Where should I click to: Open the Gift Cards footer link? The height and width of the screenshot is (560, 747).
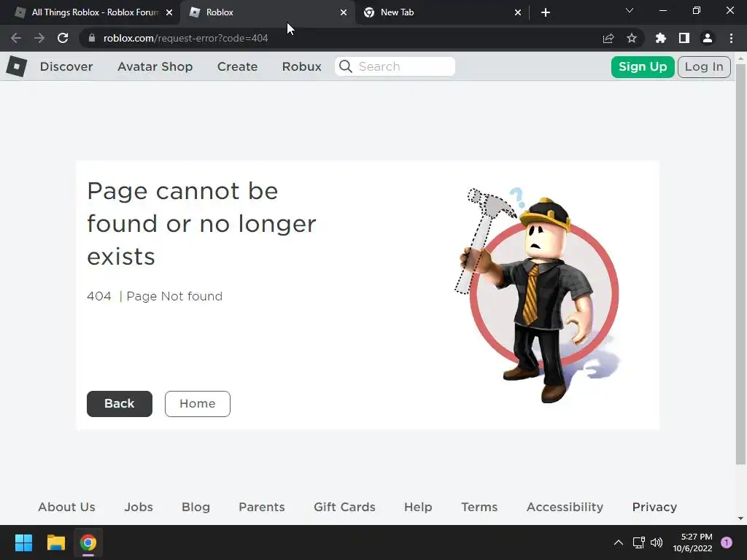[x=344, y=507]
